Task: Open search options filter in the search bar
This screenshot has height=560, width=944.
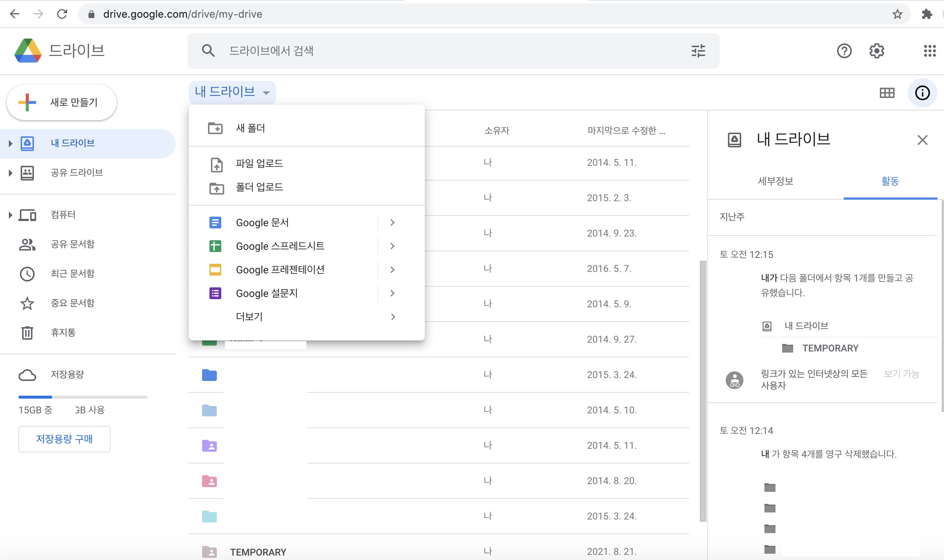Action: pyautogui.click(x=698, y=50)
